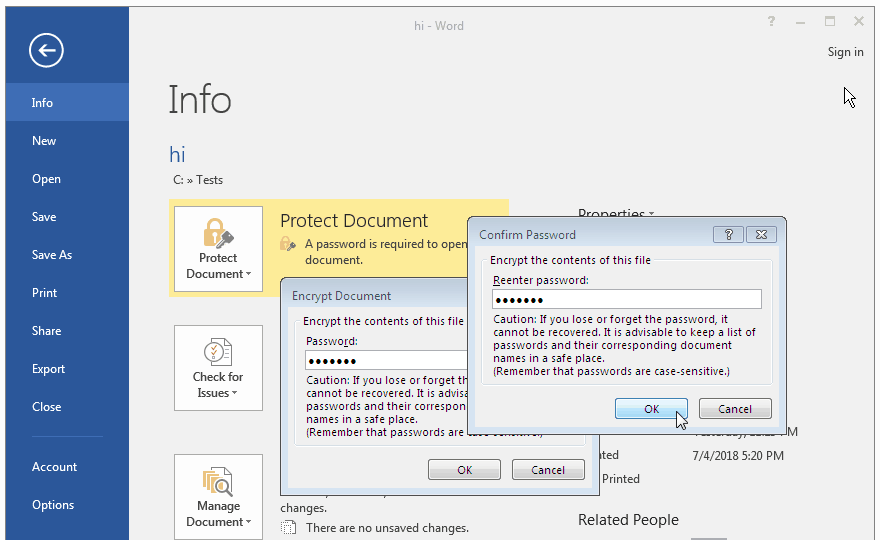Click OK in Confirm Password dialog

coord(651,409)
